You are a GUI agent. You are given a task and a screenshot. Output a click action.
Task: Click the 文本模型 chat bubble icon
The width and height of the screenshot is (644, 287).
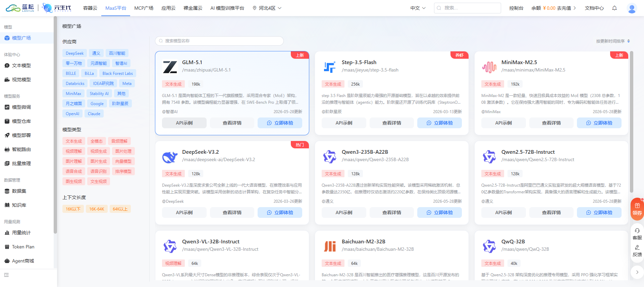click(7, 65)
